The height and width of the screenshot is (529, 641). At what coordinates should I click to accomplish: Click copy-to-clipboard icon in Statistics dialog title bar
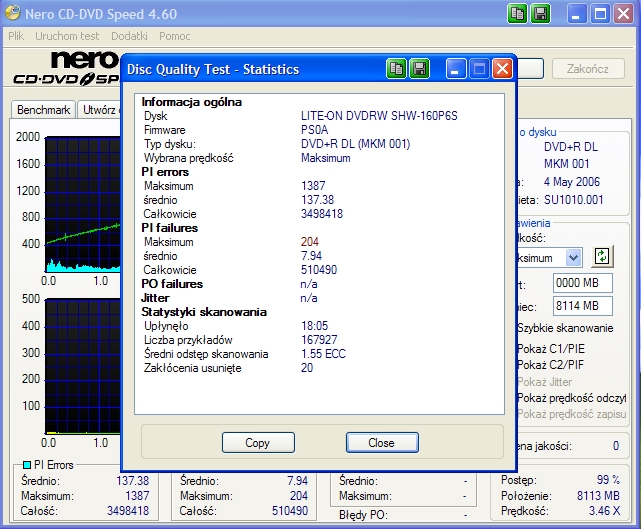point(396,68)
